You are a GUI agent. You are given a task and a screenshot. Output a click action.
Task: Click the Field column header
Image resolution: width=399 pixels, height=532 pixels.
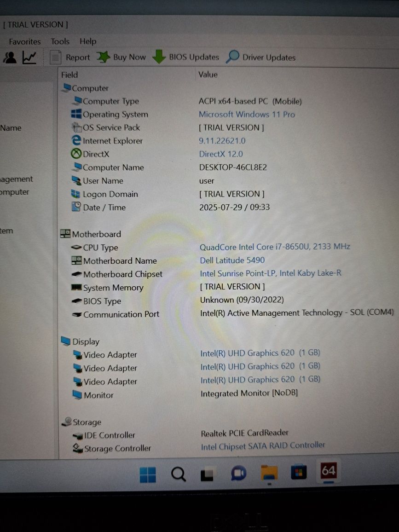pos(69,75)
